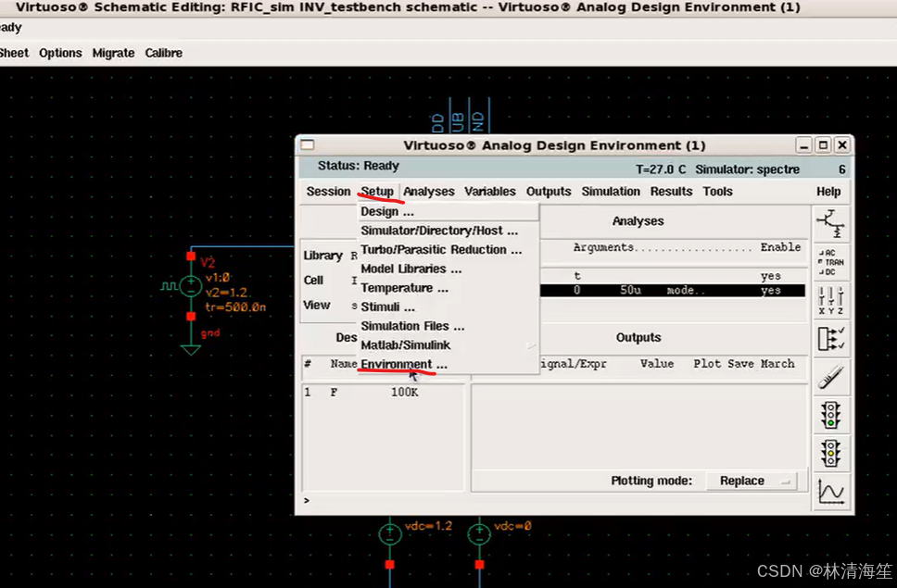The height and width of the screenshot is (588, 897).
Task: Click the Name column header in Design Variables
Action: point(344,363)
